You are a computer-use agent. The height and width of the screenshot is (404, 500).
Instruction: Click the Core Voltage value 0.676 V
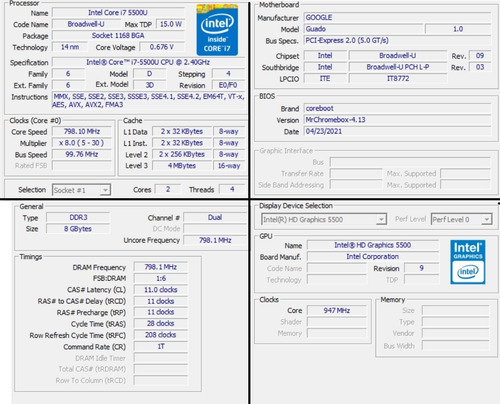click(162, 47)
